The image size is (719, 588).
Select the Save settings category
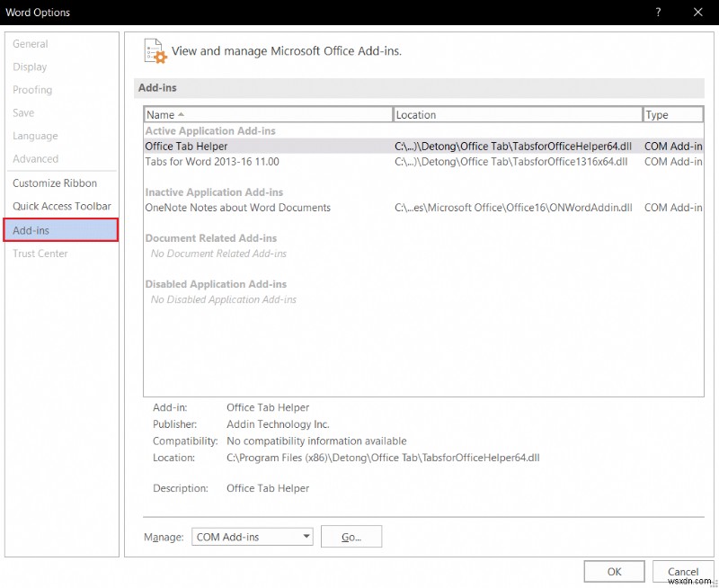pyautogui.click(x=23, y=112)
